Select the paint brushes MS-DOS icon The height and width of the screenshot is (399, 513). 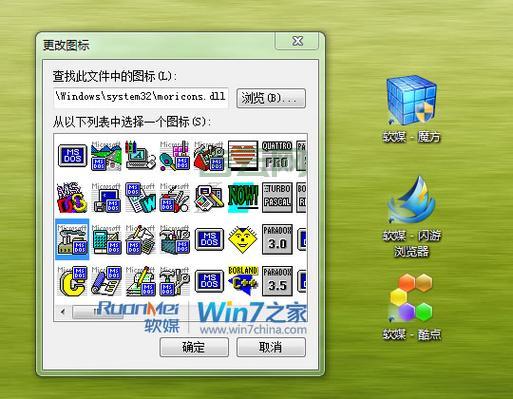(174, 198)
